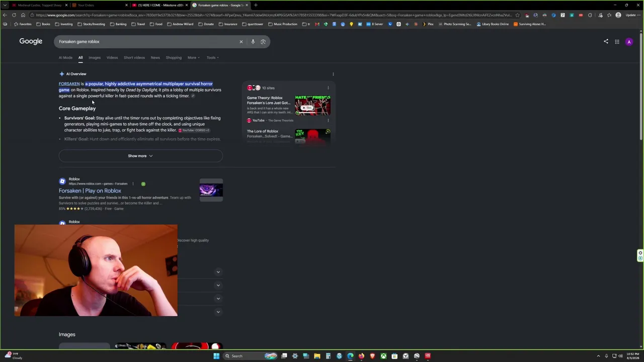Image resolution: width=644 pixels, height=362 pixels.
Task: Open the weather widget showing Cloudy
Action: 14,356
